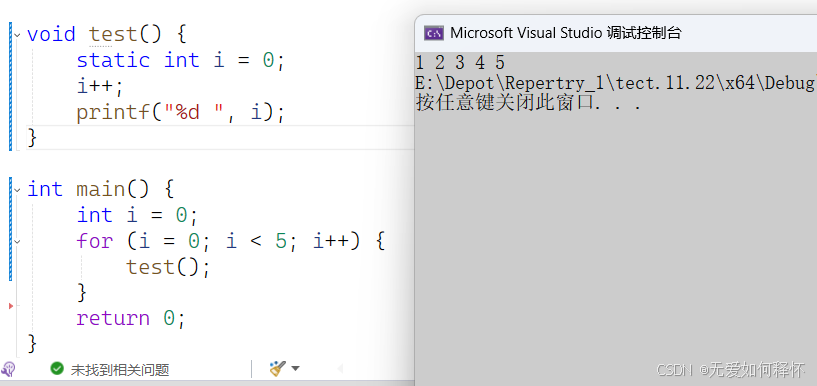
Task: Click the 按任意键关闭此窗口 message in console
Action: 528,103
